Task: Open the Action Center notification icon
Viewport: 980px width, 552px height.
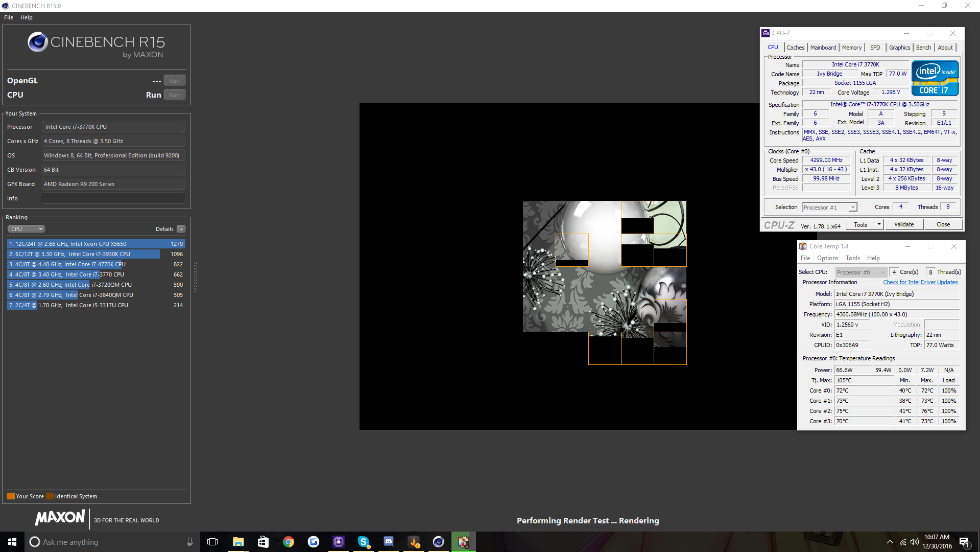Action: [x=965, y=542]
